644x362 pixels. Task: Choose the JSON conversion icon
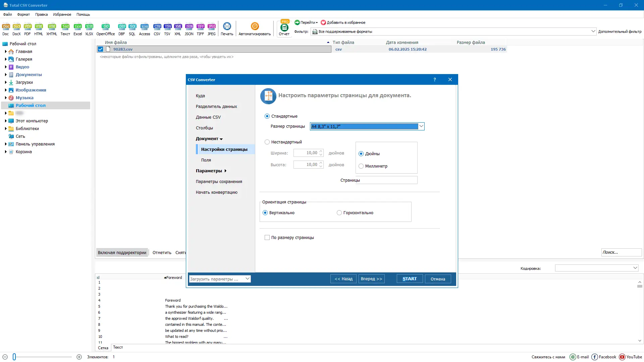(x=189, y=29)
